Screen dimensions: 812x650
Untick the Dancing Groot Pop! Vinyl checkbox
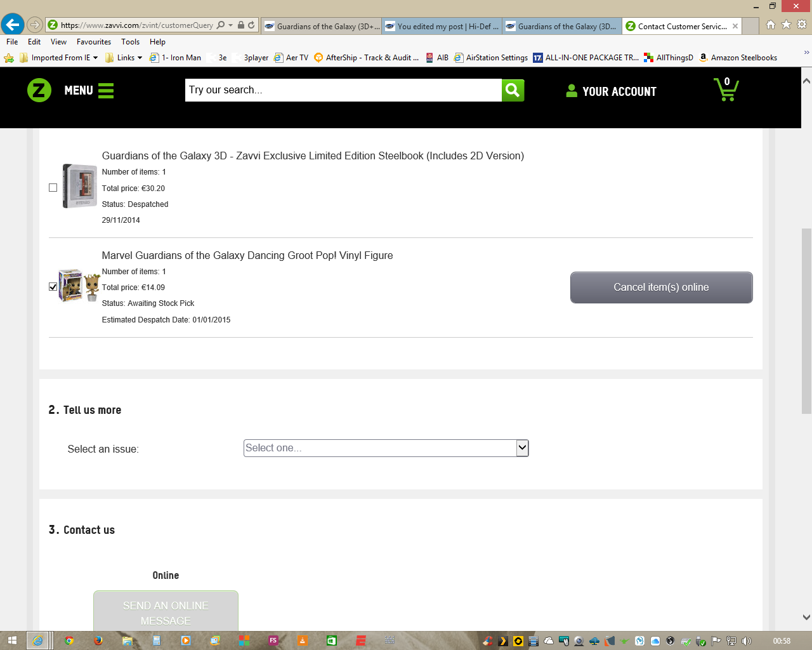pos(53,286)
